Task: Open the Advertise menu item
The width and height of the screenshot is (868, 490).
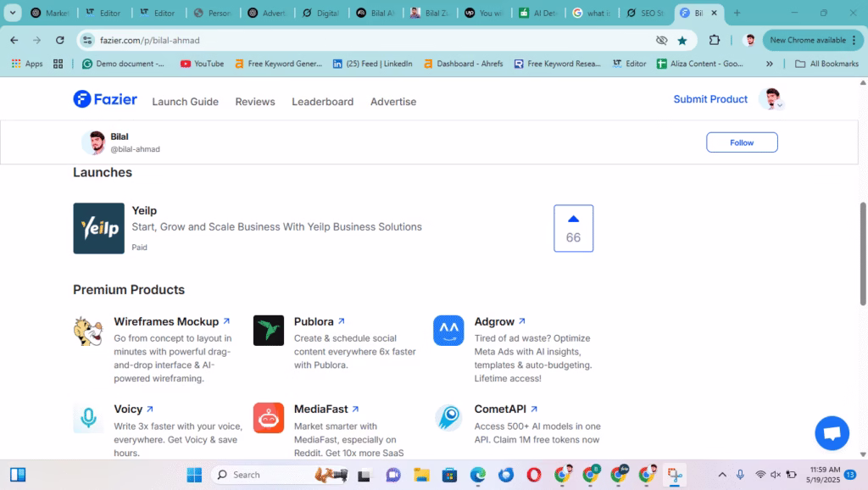Action: 393,102
